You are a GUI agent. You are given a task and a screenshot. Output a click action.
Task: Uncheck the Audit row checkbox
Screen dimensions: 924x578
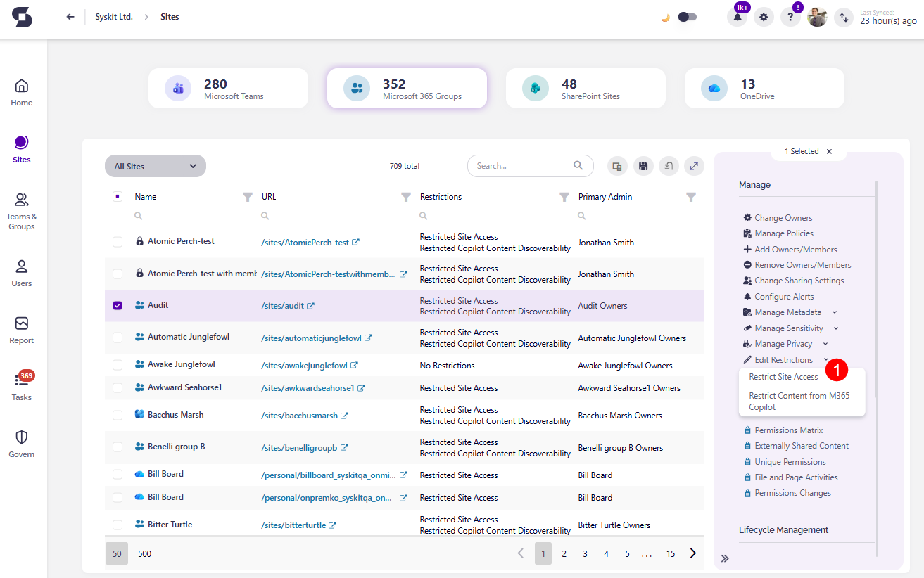(x=118, y=306)
